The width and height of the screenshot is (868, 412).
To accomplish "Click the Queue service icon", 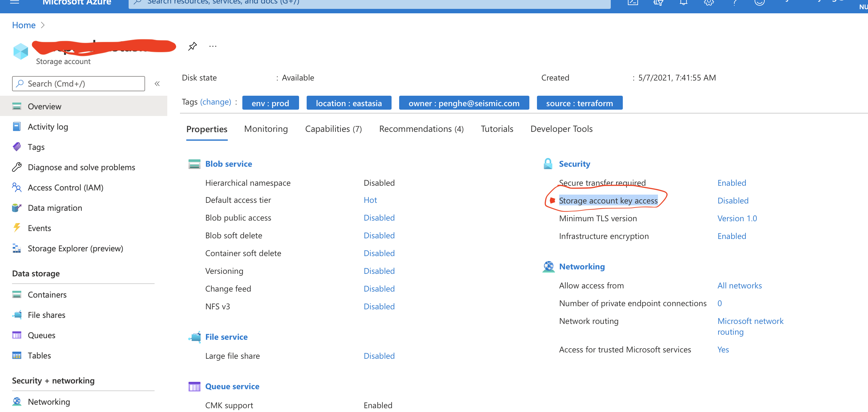I will coord(194,387).
